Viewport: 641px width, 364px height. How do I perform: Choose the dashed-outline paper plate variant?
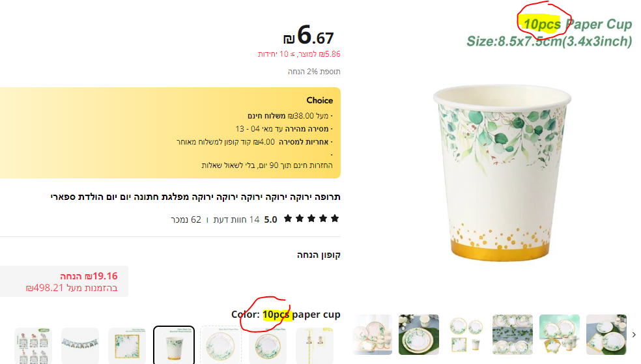[x=220, y=345]
